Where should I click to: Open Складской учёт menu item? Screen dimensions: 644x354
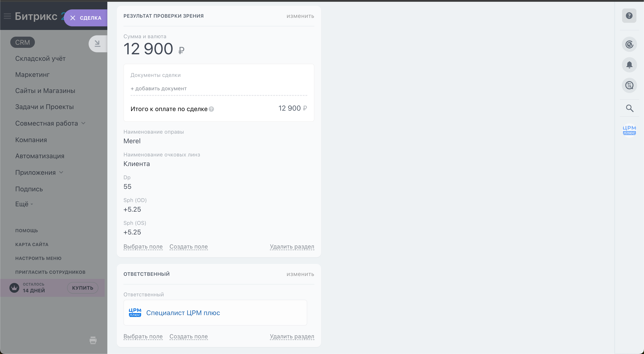tap(40, 59)
